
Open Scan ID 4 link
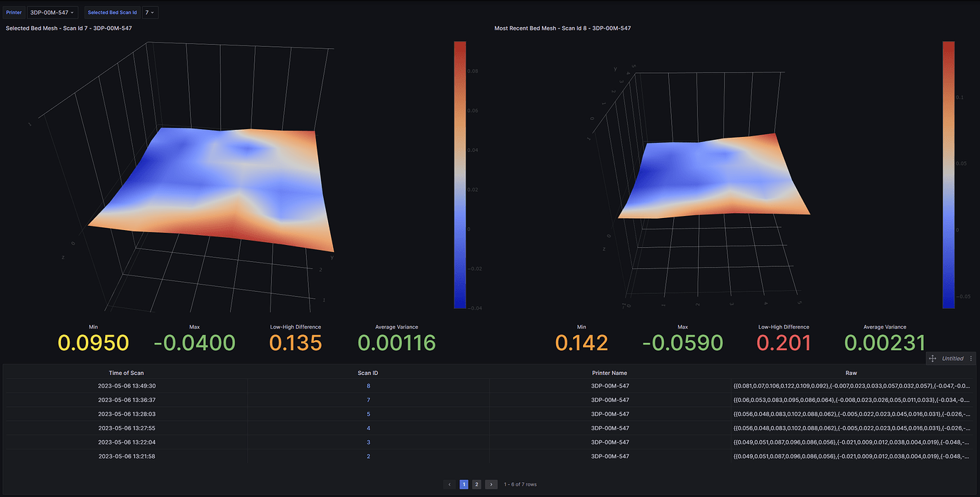coord(368,428)
